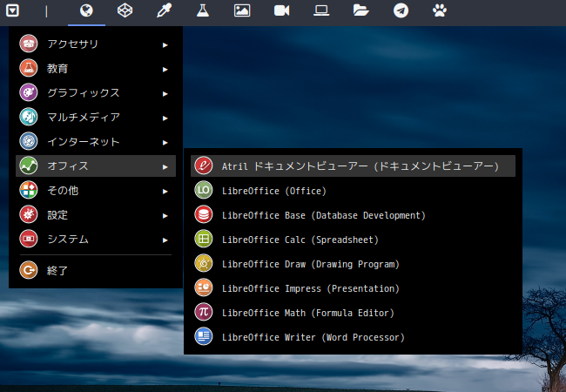This screenshot has height=392, width=566.
Task: Click the オフィス submenu arrow
Action: pyautogui.click(x=165, y=167)
